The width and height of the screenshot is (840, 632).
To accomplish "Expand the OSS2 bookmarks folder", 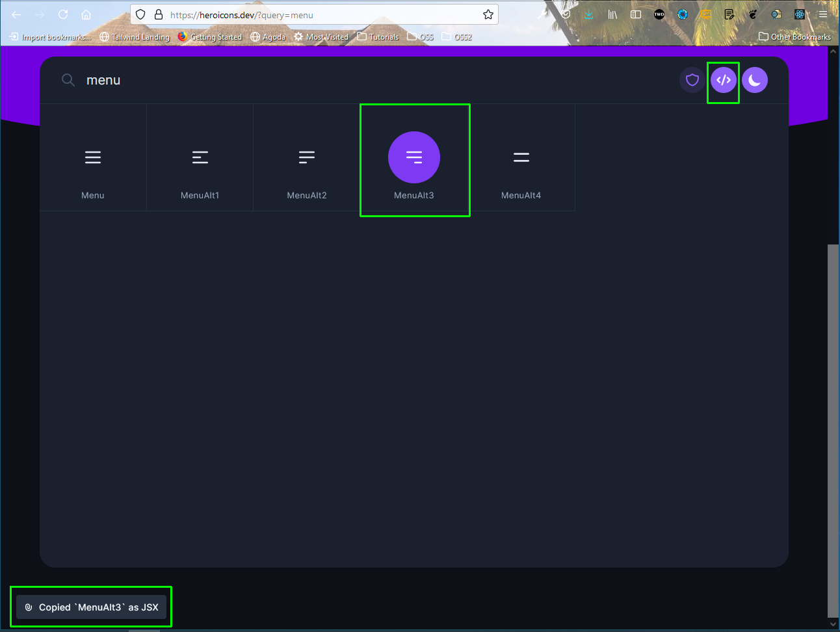I will [456, 37].
